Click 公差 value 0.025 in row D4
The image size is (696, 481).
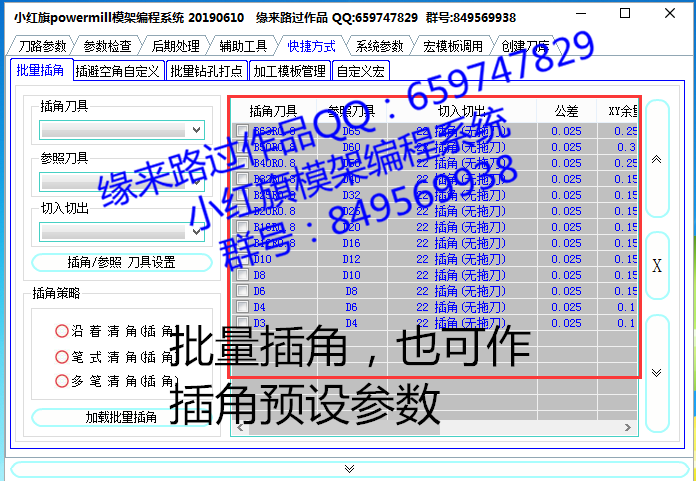pyautogui.click(x=566, y=307)
